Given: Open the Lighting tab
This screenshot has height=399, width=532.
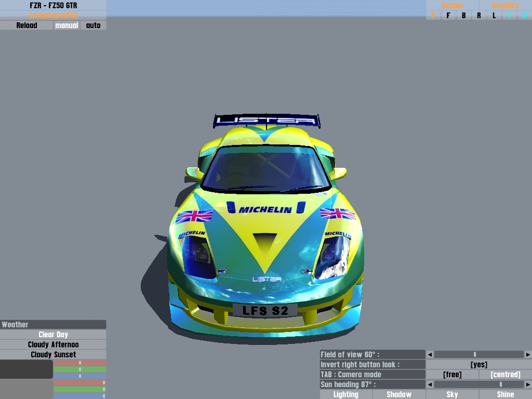Looking at the screenshot, I should [345, 394].
